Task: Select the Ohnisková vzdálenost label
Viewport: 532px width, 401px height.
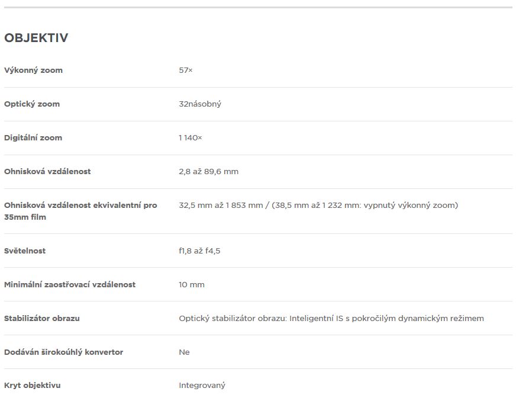Action: click(47, 171)
